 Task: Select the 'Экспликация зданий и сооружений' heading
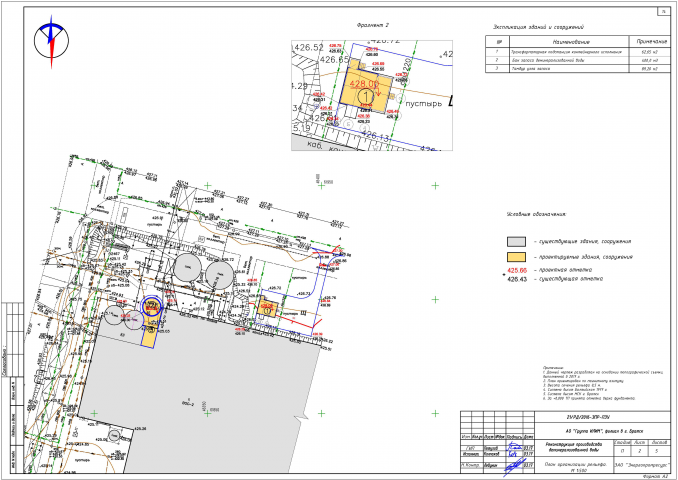click(538, 27)
